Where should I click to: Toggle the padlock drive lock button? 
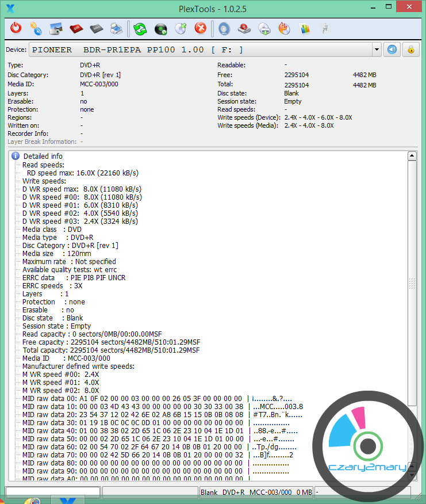pos(410,49)
